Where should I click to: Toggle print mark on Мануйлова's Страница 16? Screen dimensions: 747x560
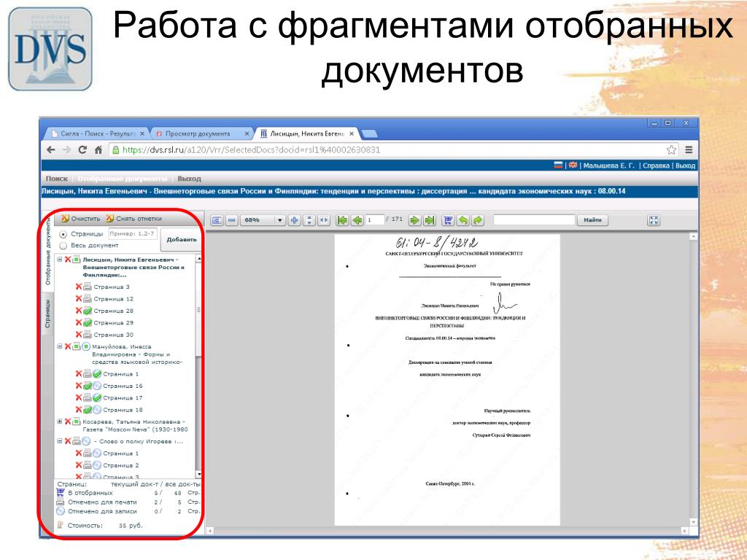(88, 386)
